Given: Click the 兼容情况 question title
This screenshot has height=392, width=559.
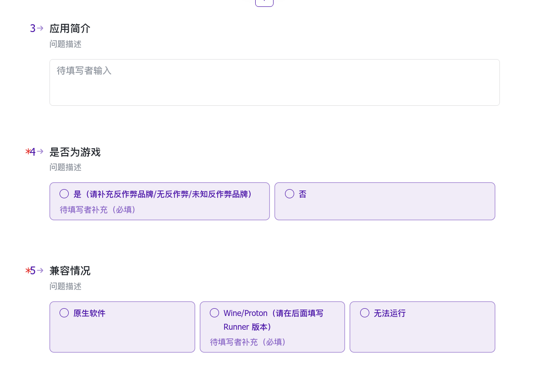Looking at the screenshot, I should point(70,271).
